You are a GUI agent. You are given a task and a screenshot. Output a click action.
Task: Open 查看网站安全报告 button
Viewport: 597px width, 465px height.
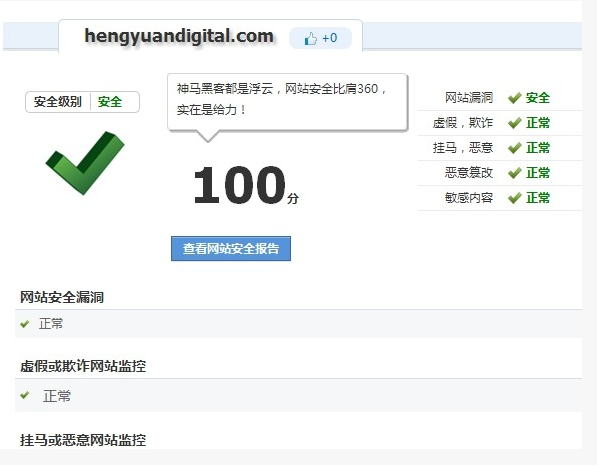tap(231, 249)
